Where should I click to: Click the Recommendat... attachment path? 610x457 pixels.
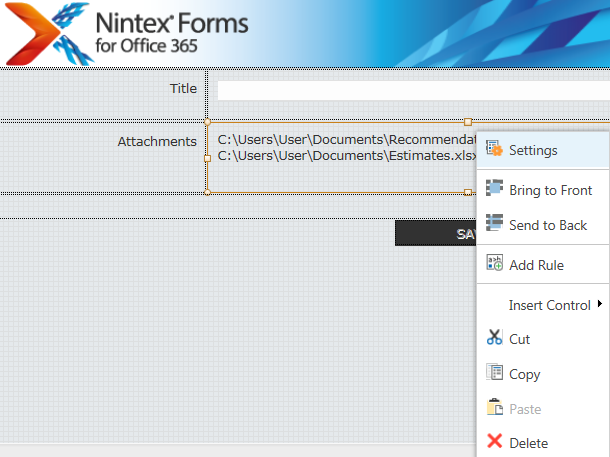347,139
